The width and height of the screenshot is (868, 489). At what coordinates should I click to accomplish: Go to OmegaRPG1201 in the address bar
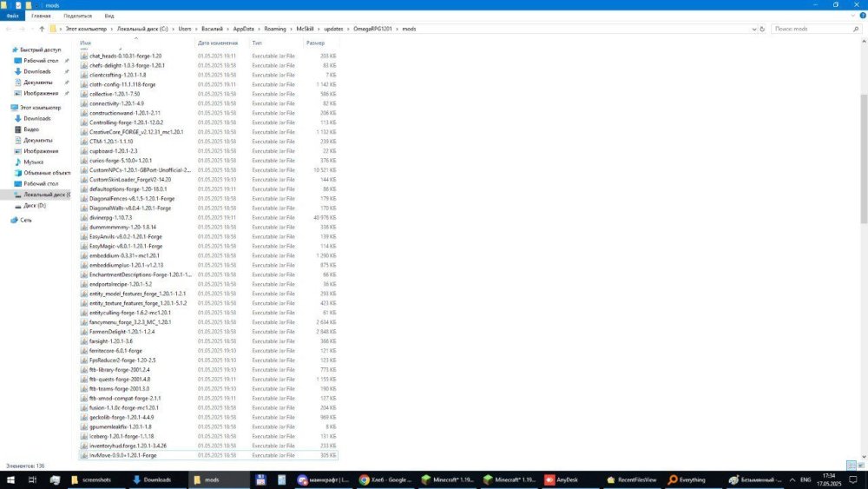(x=373, y=29)
